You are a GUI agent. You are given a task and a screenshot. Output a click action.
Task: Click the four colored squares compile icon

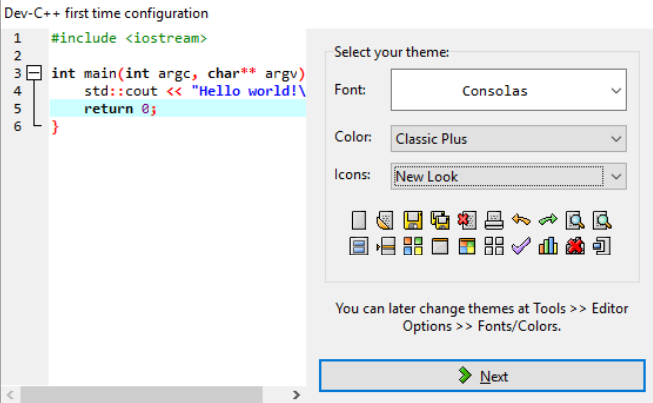tap(413, 246)
